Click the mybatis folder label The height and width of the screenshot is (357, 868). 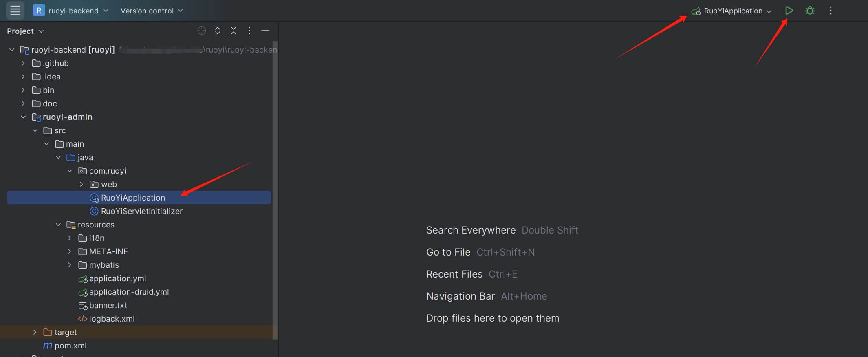pos(104,265)
